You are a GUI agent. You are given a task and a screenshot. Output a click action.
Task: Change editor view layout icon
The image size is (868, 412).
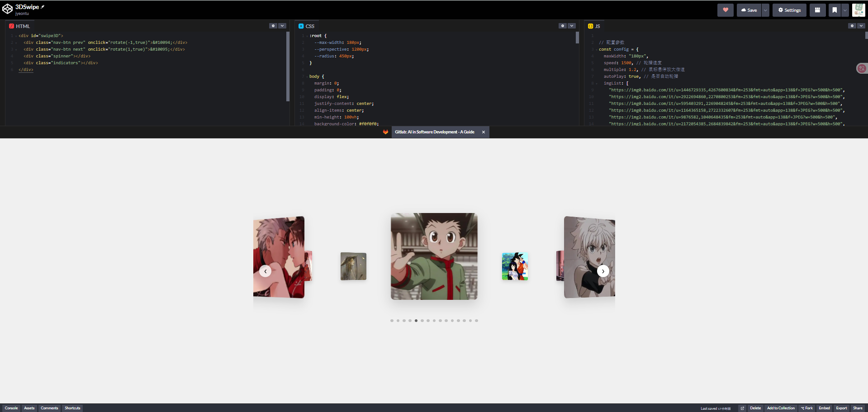pyautogui.click(x=817, y=10)
